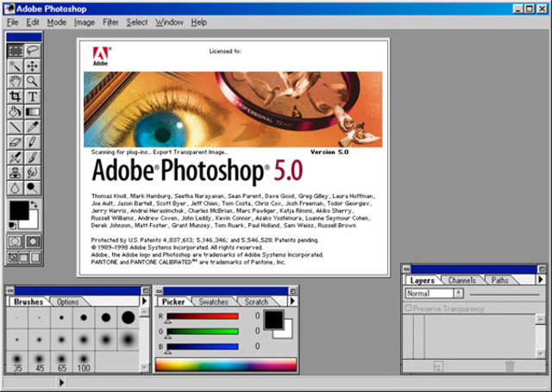The width and height of the screenshot is (552, 392).
Task: Select the Rectangular Marquee tool
Action: point(16,51)
